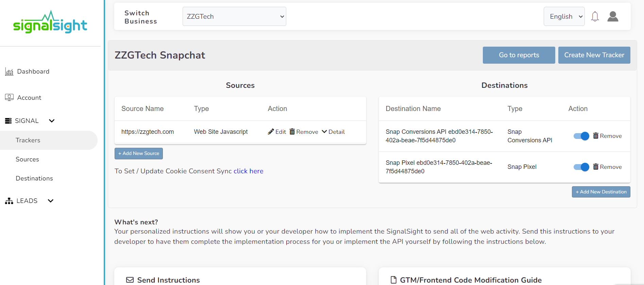
Task: Click Edit for zzgtech.com source
Action: (281, 132)
